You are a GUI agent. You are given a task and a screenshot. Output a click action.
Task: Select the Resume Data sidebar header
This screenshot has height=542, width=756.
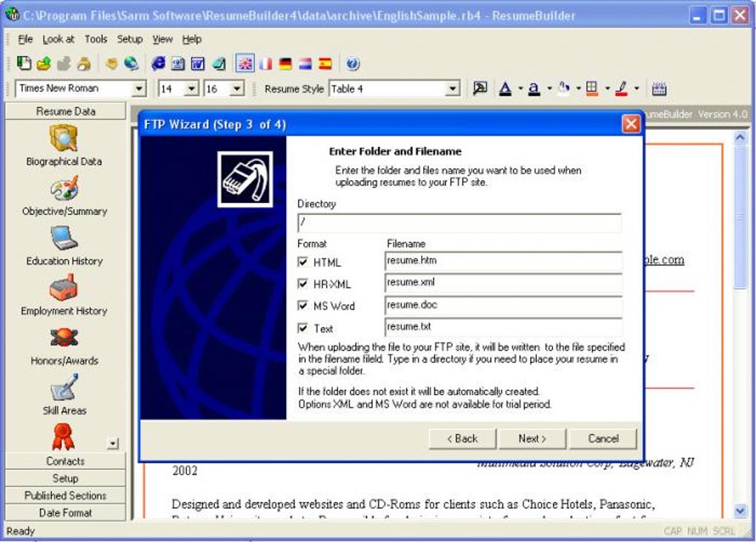65,111
